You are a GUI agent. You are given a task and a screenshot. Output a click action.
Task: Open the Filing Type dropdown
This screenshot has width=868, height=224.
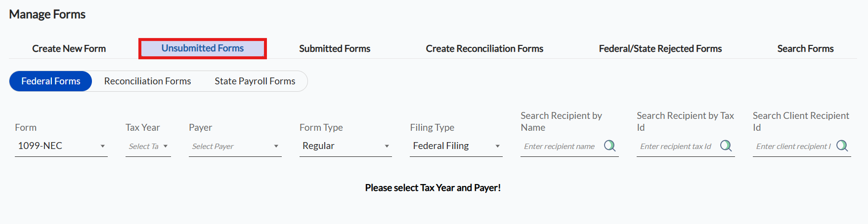tap(456, 146)
